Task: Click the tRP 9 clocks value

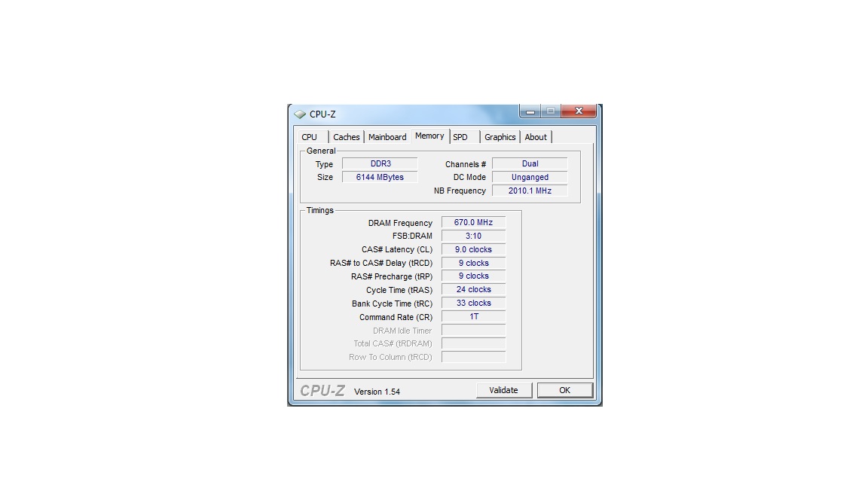Action: [474, 276]
